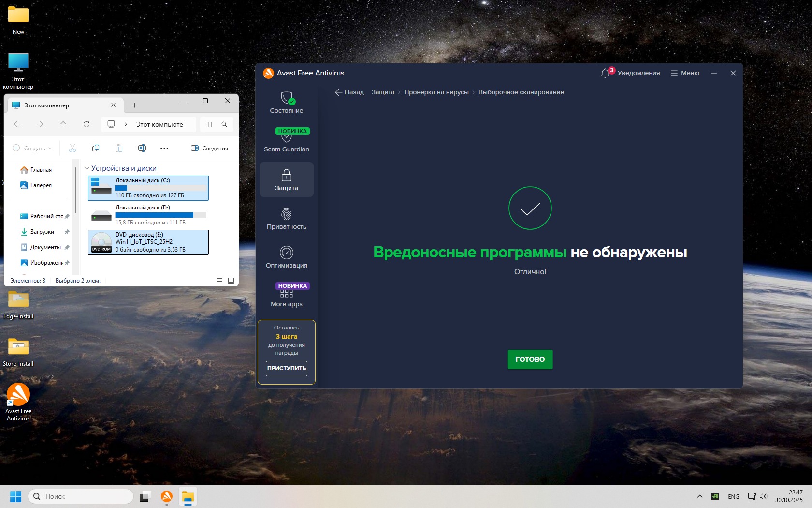Open the Avast Menu (Меню)
The height and width of the screenshot is (508, 812).
[685, 73]
